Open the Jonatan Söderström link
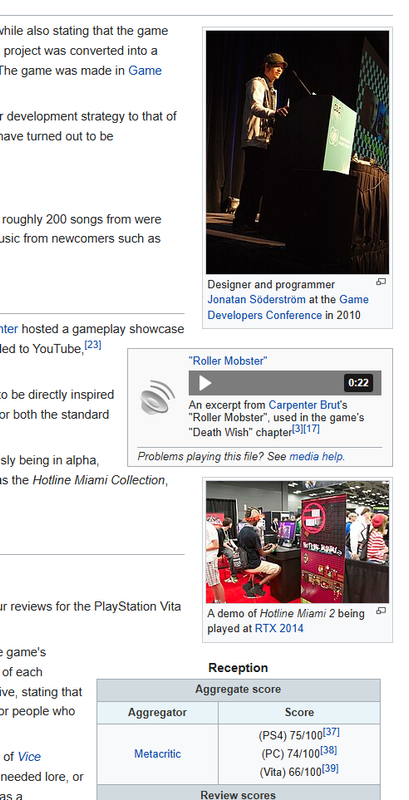Image resolution: width=409 pixels, height=800 pixels. pyautogui.click(x=257, y=299)
